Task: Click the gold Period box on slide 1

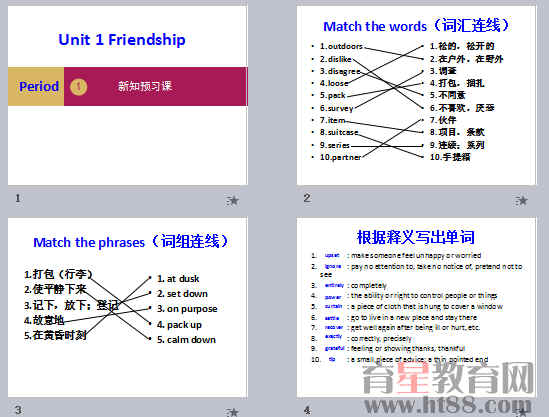Action: click(36, 86)
